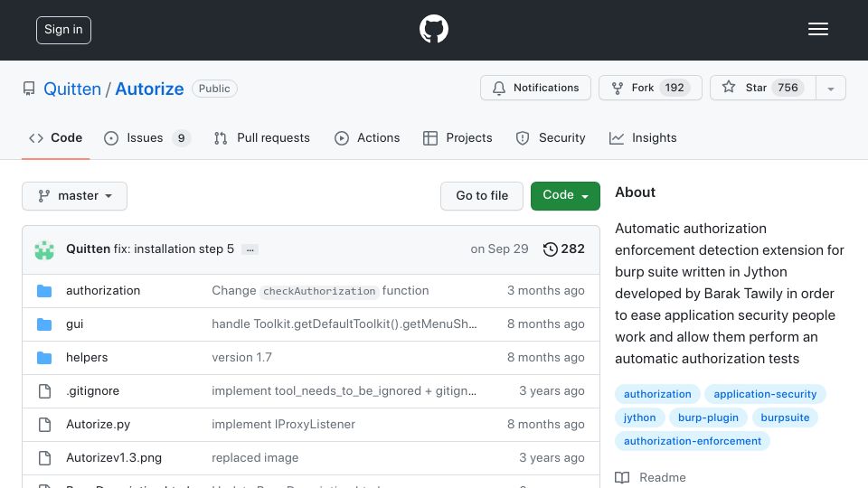868x488 pixels.
Task: Open the green Code dropdown
Action: coord(565,196)
